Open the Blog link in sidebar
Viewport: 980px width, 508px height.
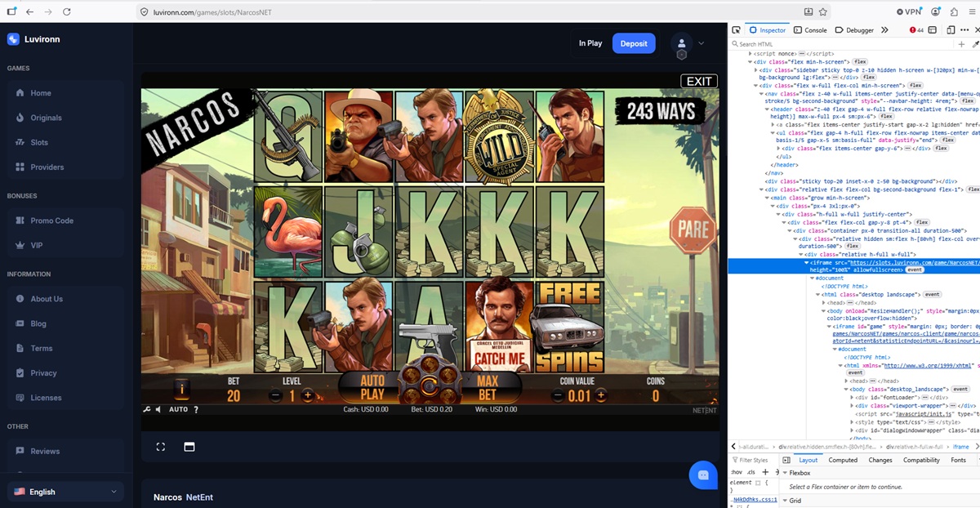pos(65,323)
